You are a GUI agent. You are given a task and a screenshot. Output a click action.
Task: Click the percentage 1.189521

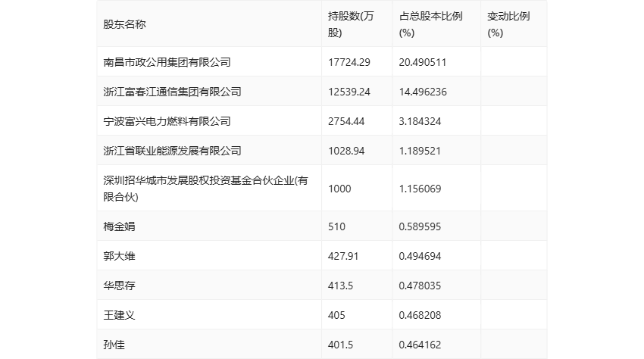(x=420, y=151)
